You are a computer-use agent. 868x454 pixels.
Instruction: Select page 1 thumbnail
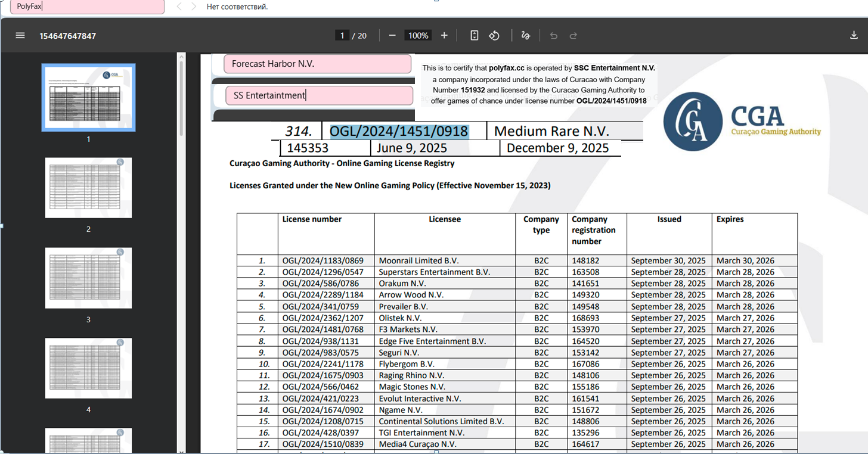[88, 97]
